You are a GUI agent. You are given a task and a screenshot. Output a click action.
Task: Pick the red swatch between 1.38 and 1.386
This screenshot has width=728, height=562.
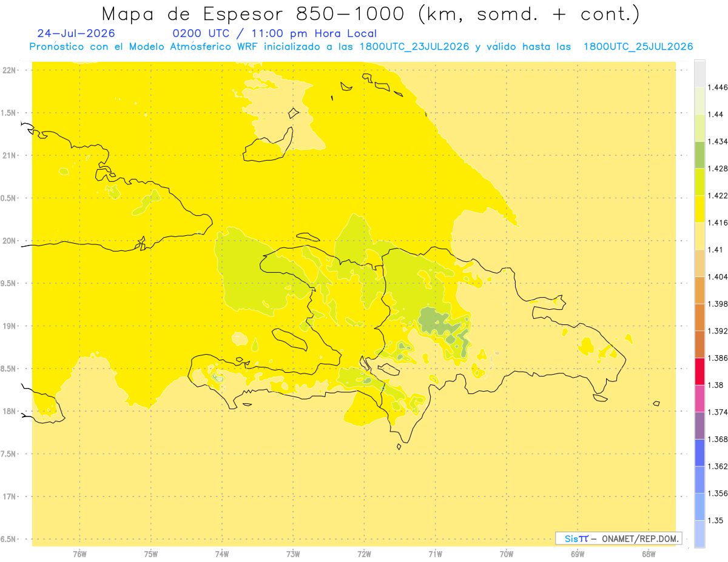click(x=699, y=372)
